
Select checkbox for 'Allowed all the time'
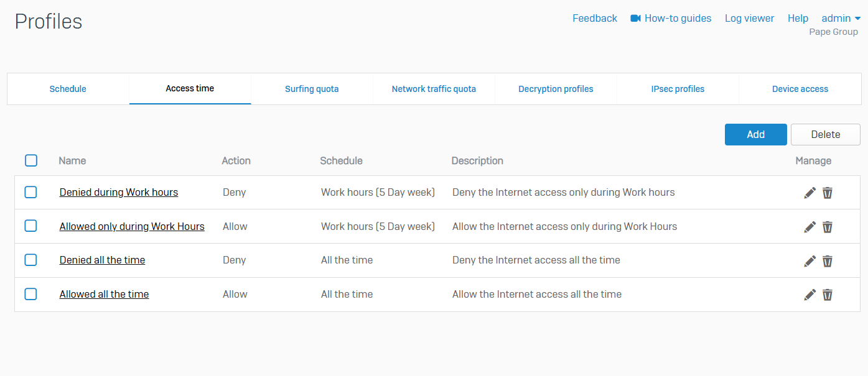coord(30,294)
